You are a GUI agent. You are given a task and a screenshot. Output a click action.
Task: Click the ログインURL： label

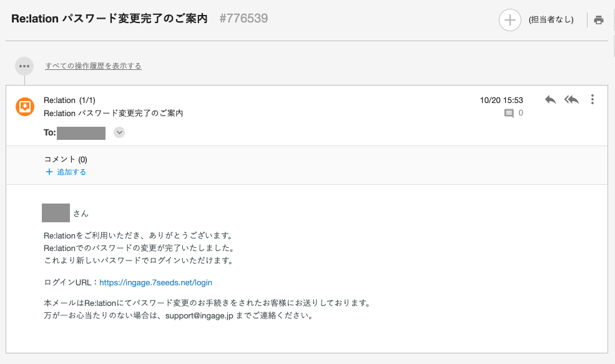(71, 282)
